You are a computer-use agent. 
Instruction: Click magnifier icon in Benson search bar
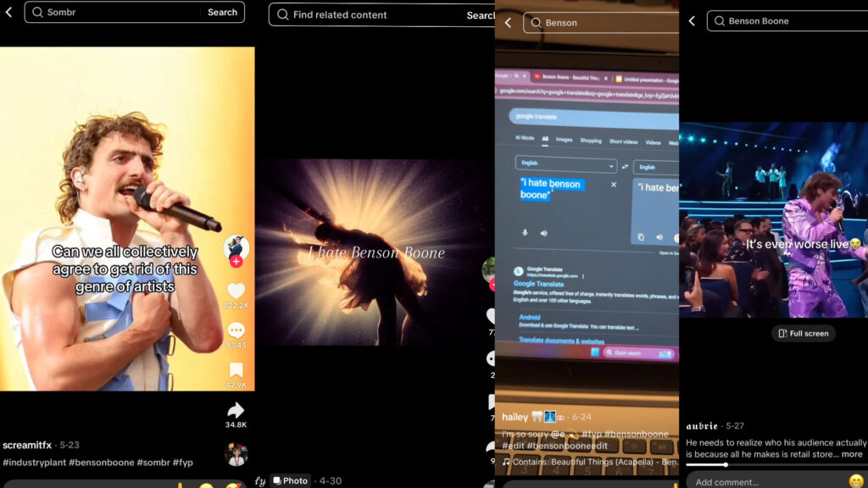tap(536, 23)
